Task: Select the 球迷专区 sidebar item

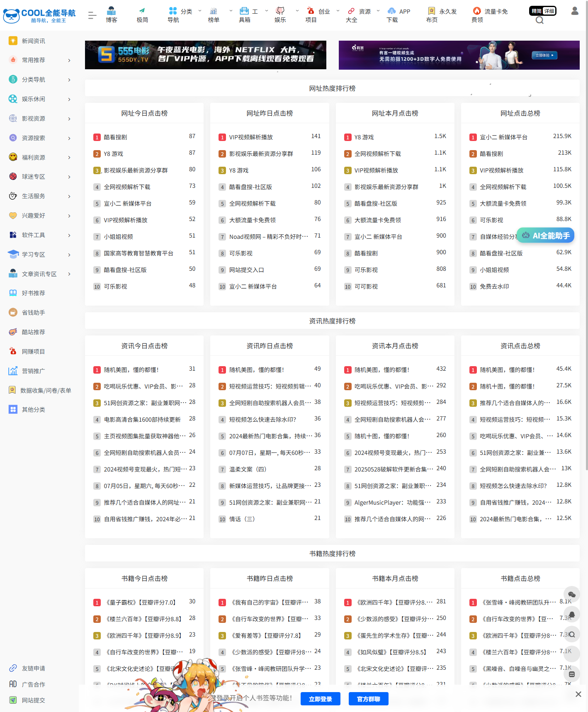Action: 39,177
